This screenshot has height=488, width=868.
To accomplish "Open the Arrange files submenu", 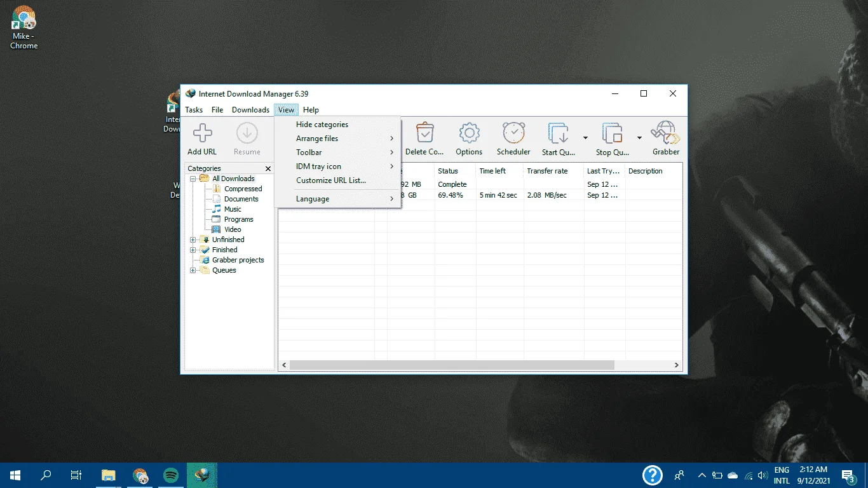I will [x=337, y=139].
